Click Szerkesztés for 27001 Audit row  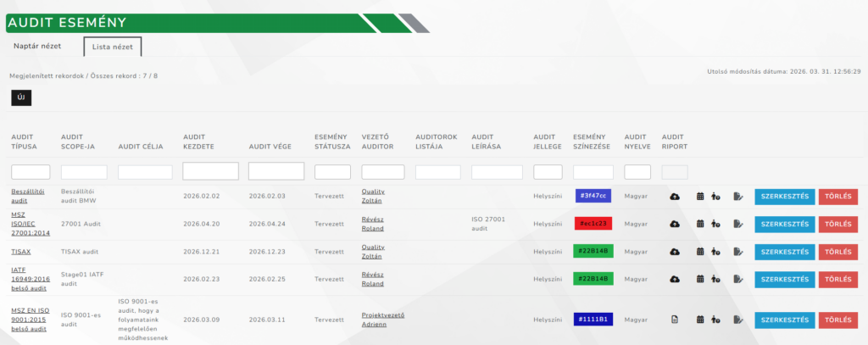[784, 225]
